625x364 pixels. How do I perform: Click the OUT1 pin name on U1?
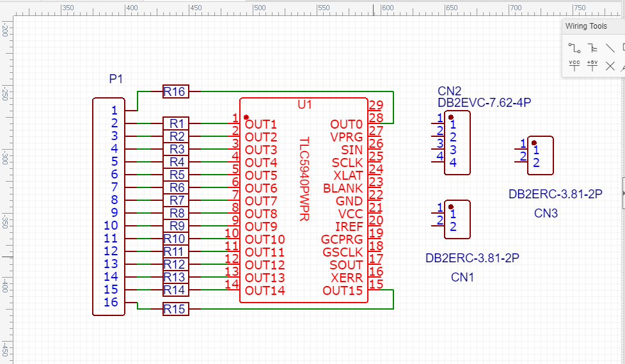click(x=260, y=124)
